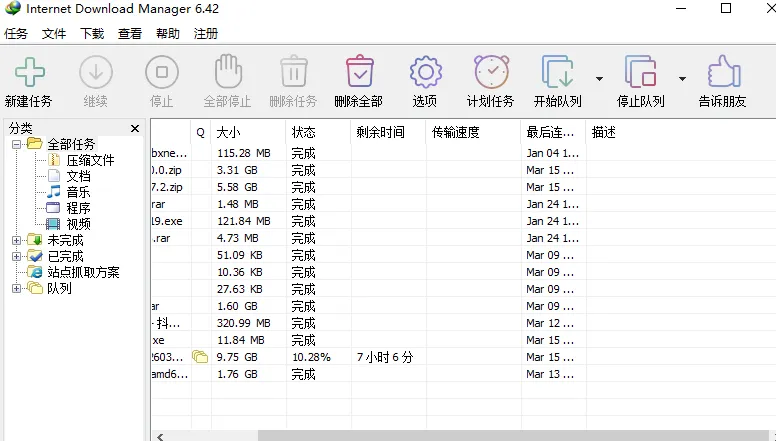The width and height of the screenshot is (776, 441).
Task: Select the row with size 320.99 MB
Action: (x=463, y=323)
